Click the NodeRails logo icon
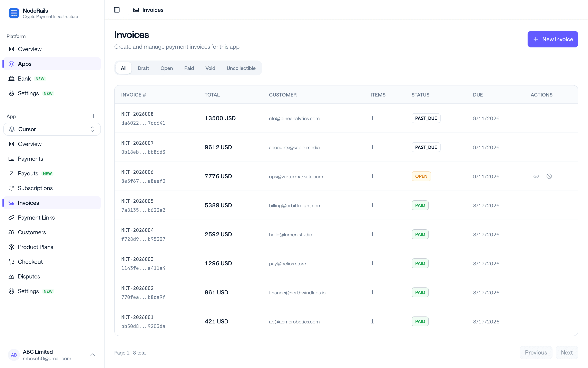 coord(14,13)
